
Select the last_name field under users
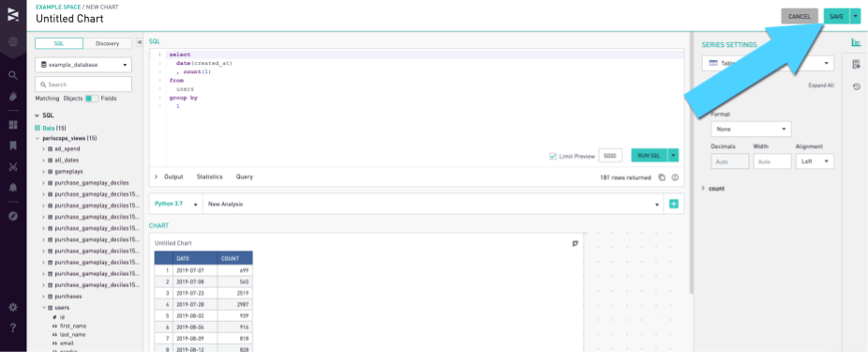point(72,335)
